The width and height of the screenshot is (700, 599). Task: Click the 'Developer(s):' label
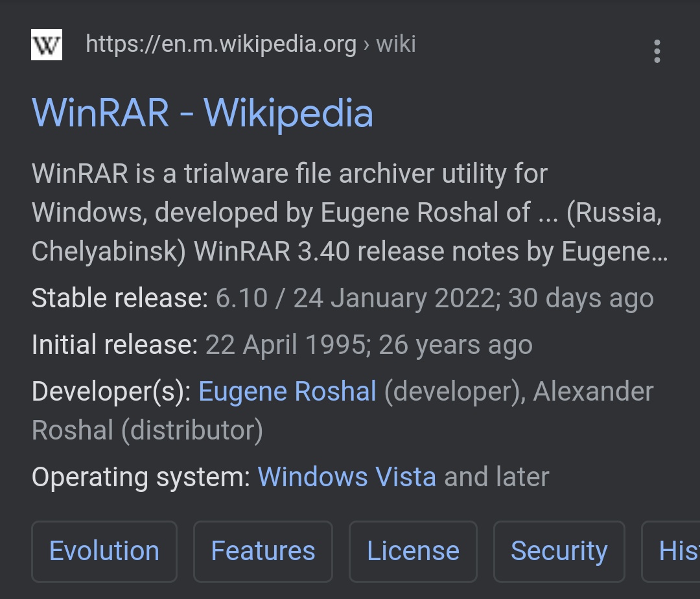(x=111, y=392)
